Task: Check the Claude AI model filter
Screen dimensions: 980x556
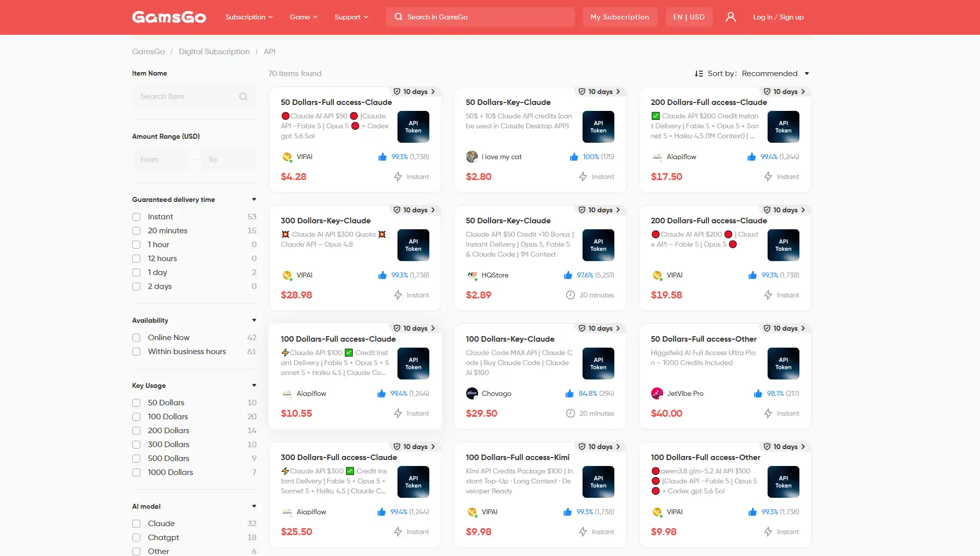Action: (136, 524)
